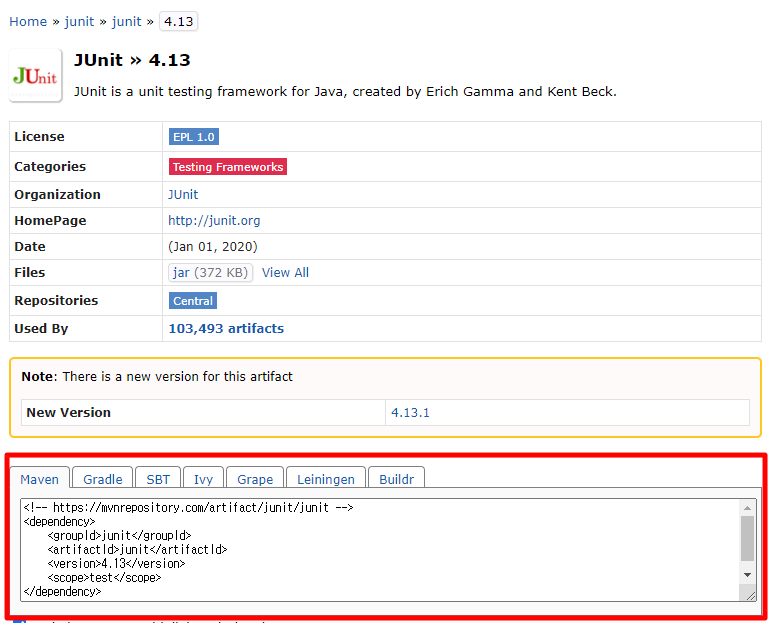The image size is (769, 623).
Task: Click the opening <dependency> line in snippet
Action: (x=59, y=521)
